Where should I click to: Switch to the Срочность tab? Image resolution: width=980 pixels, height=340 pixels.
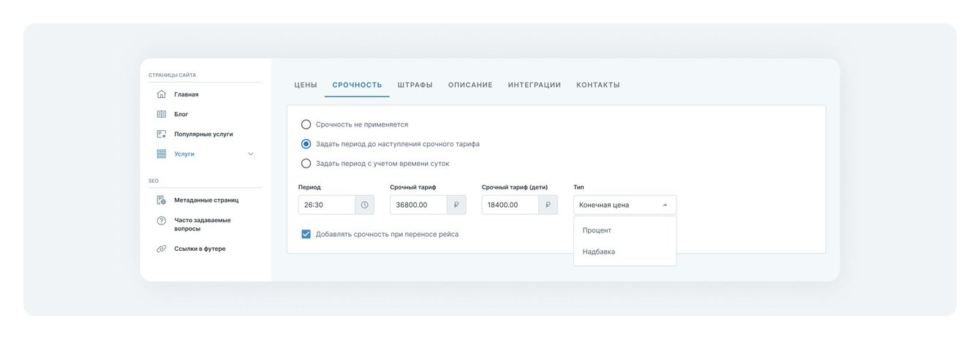click(357, 85)
